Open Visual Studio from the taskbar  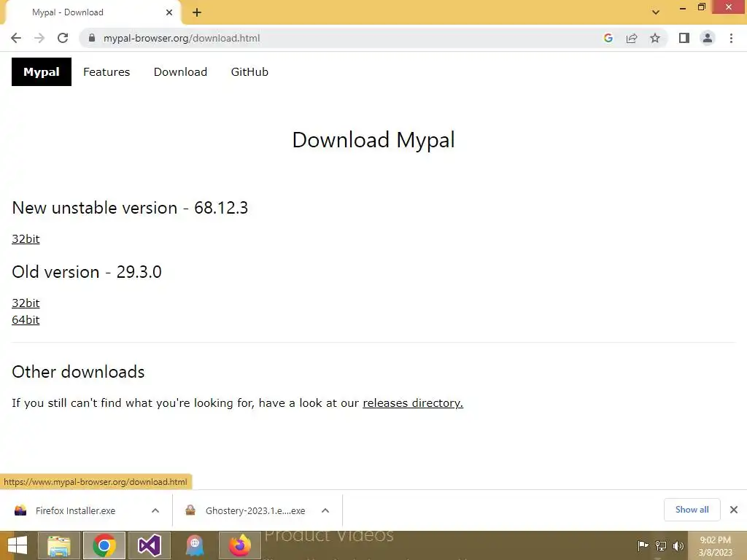point(149,545)
